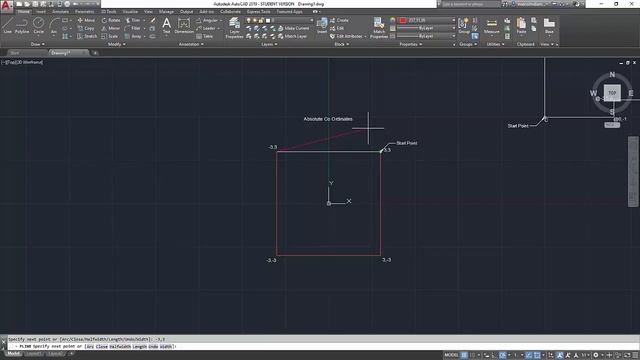Open the object color dropdown
Screen dimensions: 640x360
[426, 20]
